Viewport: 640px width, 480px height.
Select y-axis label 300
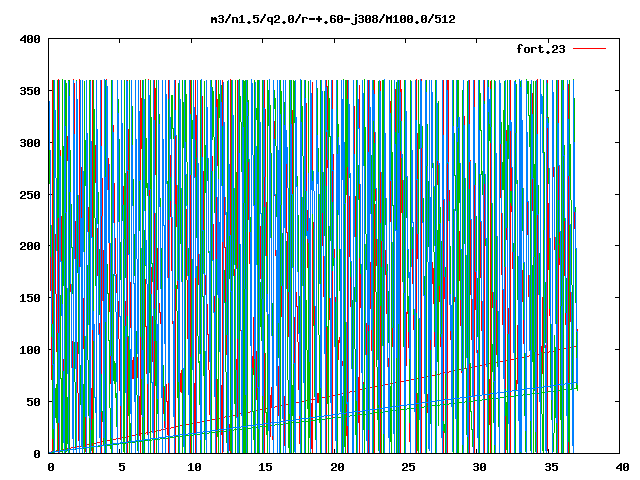30,143
